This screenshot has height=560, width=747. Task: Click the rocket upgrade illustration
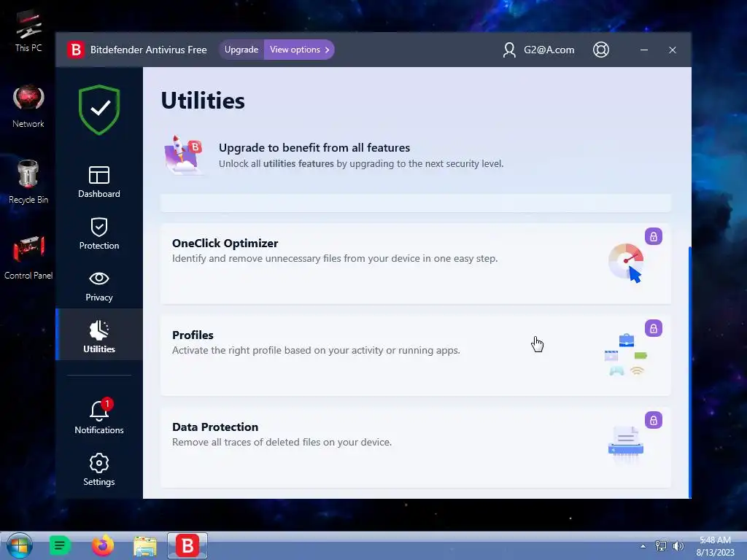[183, 155]
